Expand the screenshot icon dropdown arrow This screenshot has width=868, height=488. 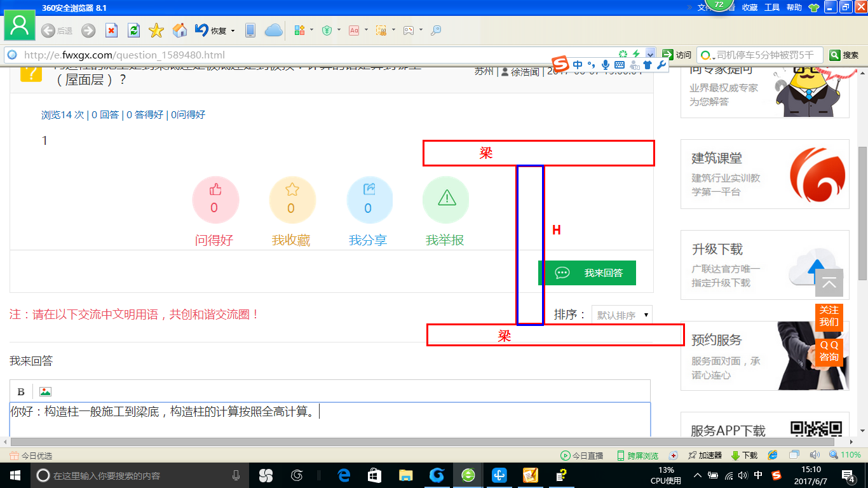pos(393,30)
